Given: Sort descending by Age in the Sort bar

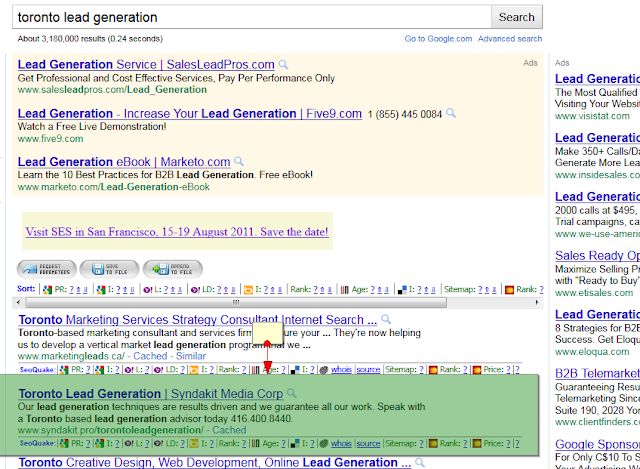Looking at the screenshot, I should [x=386, y=290].
